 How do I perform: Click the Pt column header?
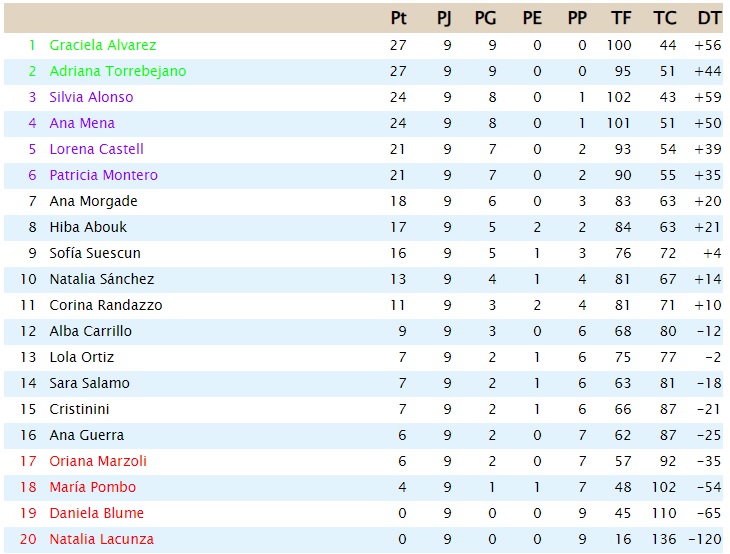click(x=399, y=18)
